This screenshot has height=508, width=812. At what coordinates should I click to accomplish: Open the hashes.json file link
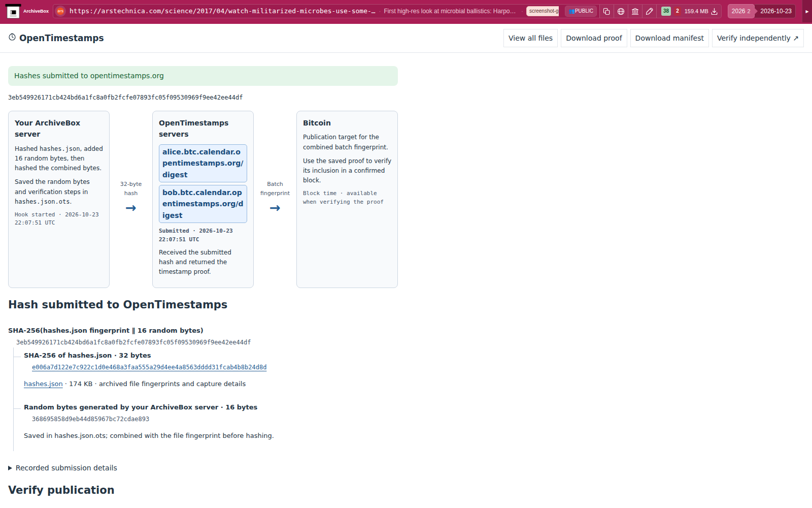point(43,384)
